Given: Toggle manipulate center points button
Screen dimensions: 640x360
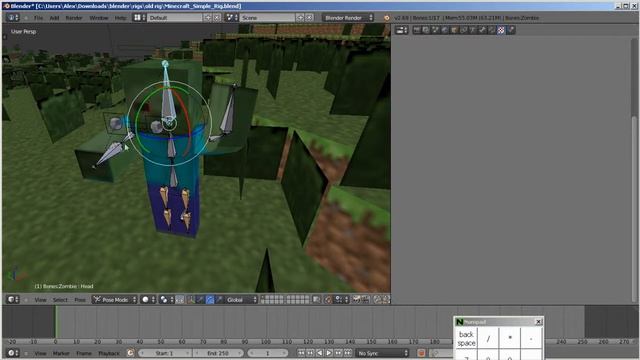Looking at the screenshot, I should point(180,300).
